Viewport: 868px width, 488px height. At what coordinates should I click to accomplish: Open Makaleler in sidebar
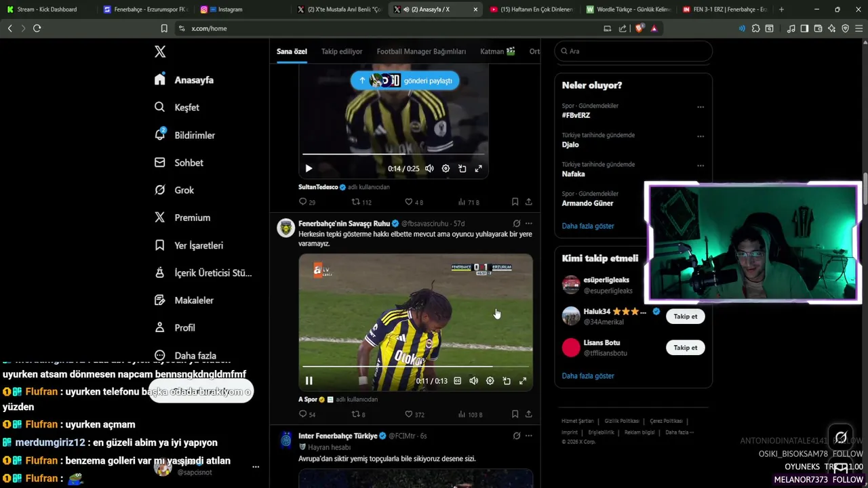(x=184, y=300)
